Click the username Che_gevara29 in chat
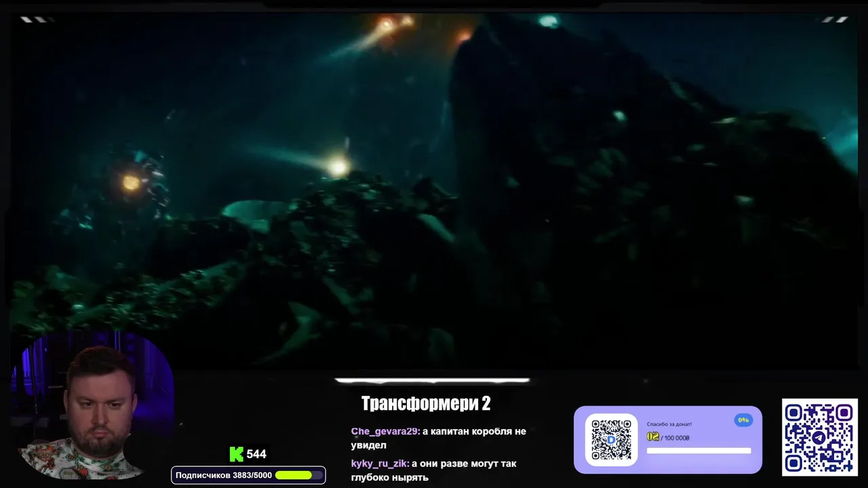This screenshot has height=488, width=868. 384,431
